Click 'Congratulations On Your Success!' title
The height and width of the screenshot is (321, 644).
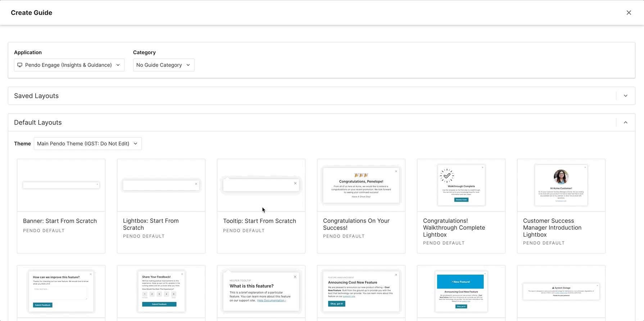(356, 224)
